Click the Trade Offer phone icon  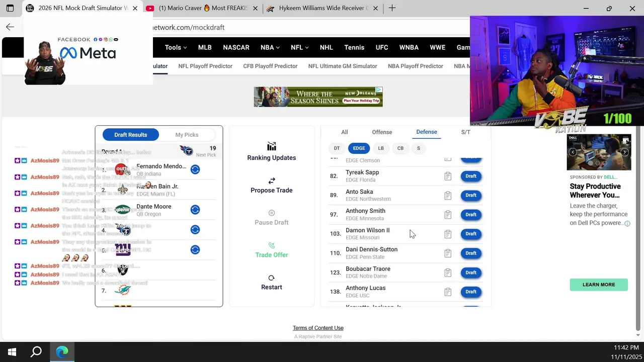(x=272, y=245)
